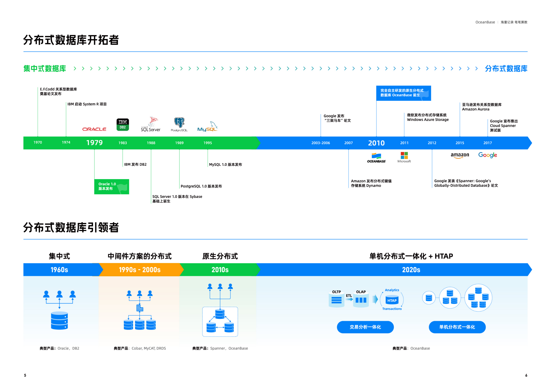The width and height of the screenshot is (551, 392).
Task: Select the SQL Server logo
Action: coord(151,124)
